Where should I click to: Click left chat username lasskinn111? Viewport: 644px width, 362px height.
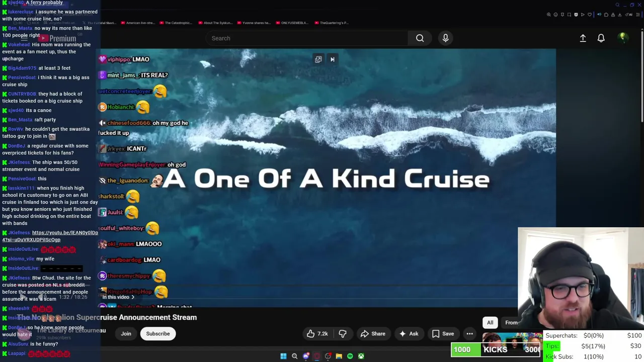pyautogui.click(x=21, y=188)
